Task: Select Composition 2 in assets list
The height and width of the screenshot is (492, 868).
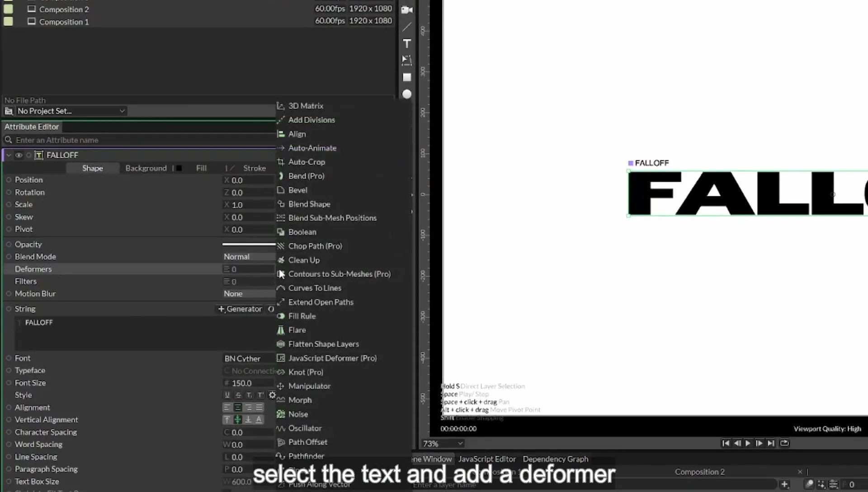Action: (x=64, y=9)
